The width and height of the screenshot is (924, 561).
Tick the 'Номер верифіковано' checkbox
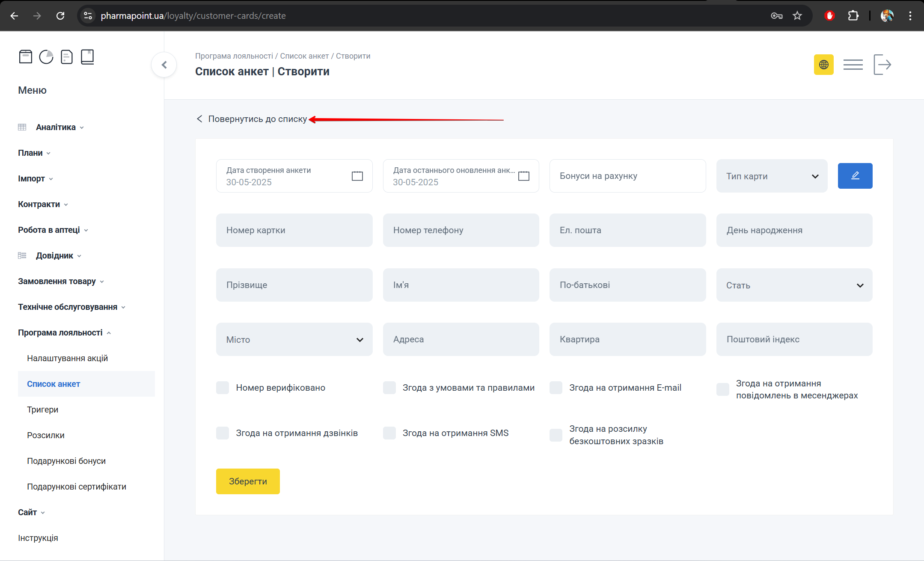(223, 388)
